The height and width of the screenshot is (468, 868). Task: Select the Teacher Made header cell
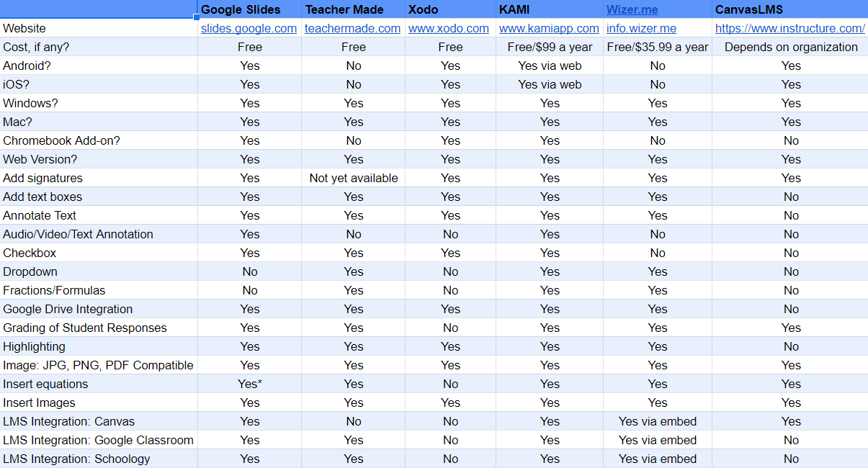coord(353,9)
